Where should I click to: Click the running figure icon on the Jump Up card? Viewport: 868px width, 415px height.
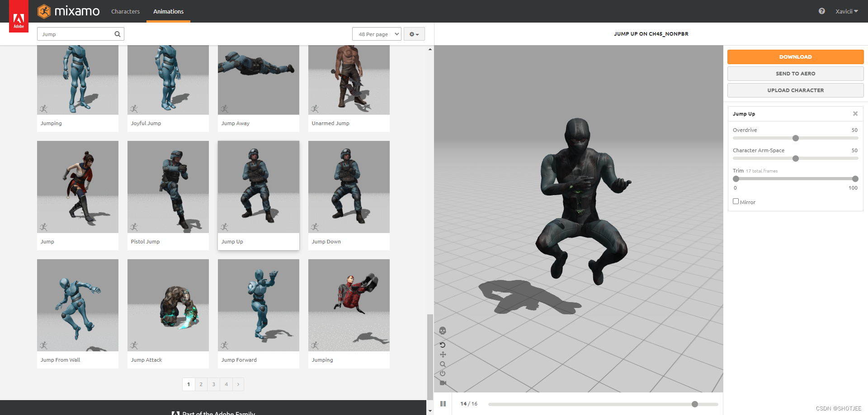pos(224,227)
